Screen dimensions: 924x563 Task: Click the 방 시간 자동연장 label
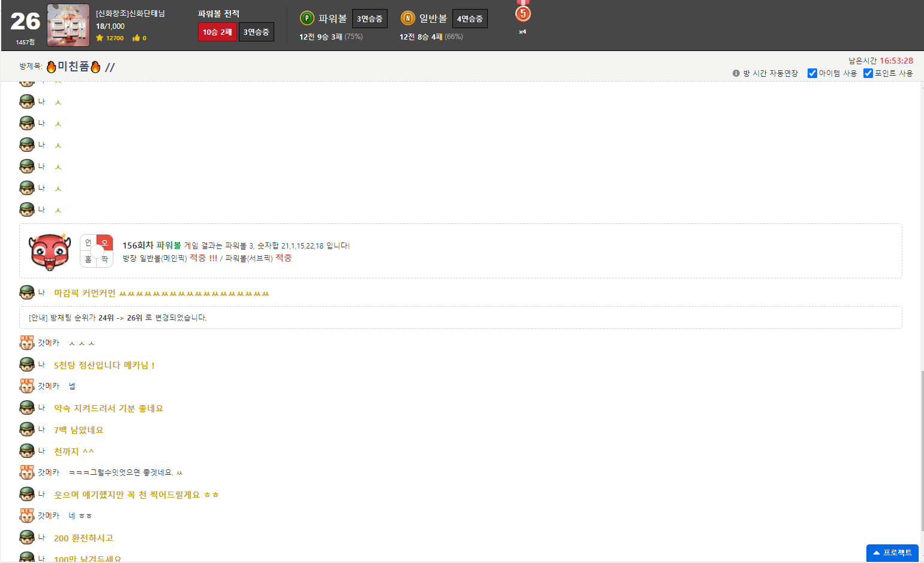pyautogui.click(x=770, y=73)
